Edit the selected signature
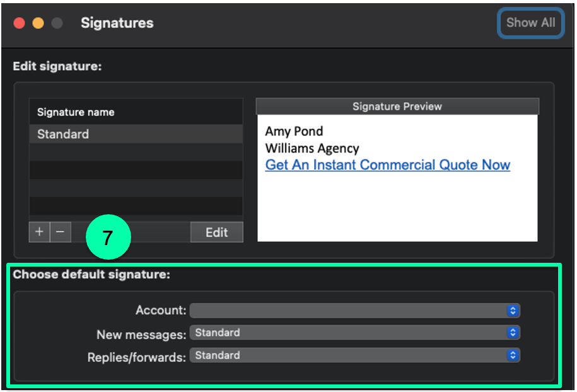 coord(217,232)
